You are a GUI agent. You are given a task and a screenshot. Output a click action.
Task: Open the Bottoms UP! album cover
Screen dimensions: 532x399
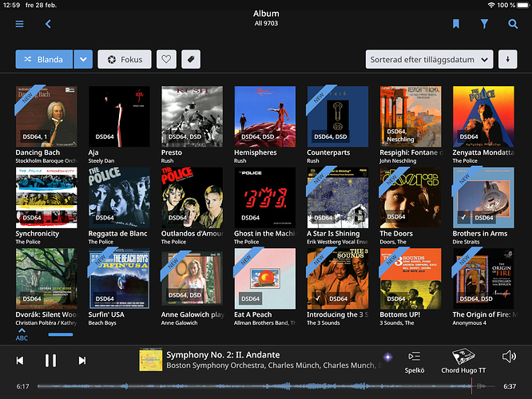411,279
